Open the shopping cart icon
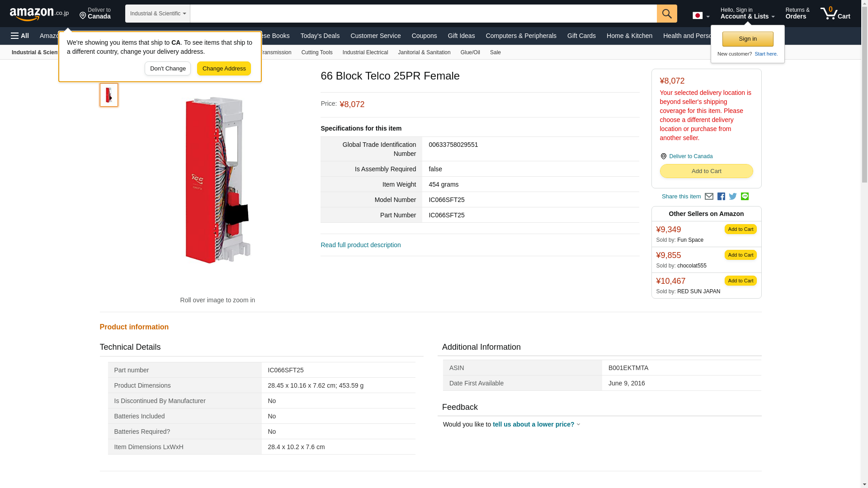 (835, 14)
